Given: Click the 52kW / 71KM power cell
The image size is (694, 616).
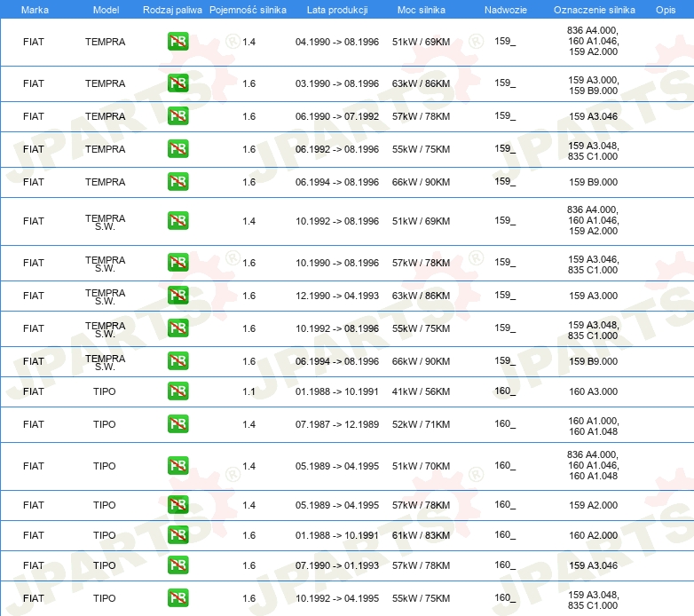Looking at the screenshot, I should [x=421, y=424].
